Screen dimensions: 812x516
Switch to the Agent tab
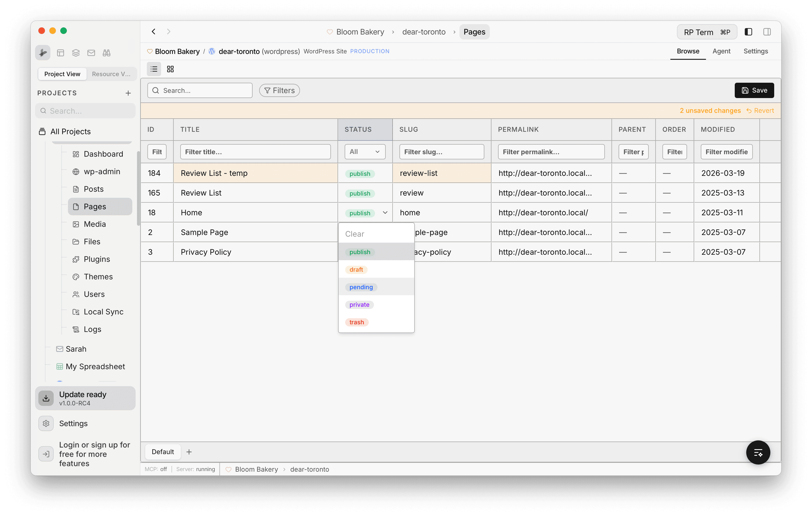[721, 51]
